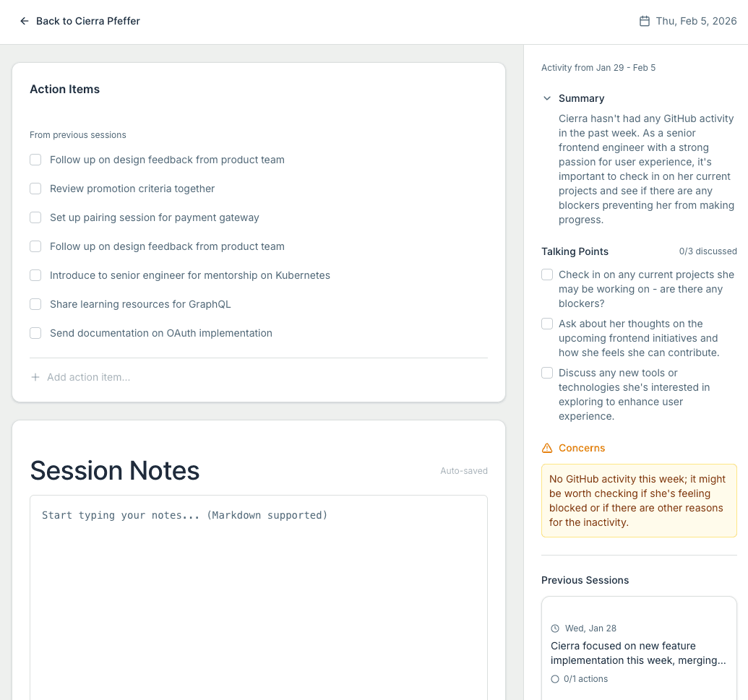This screenshot has height=700, width=748.
Task: Go back to Cierra Pfeffer
Action: [79, 21]
